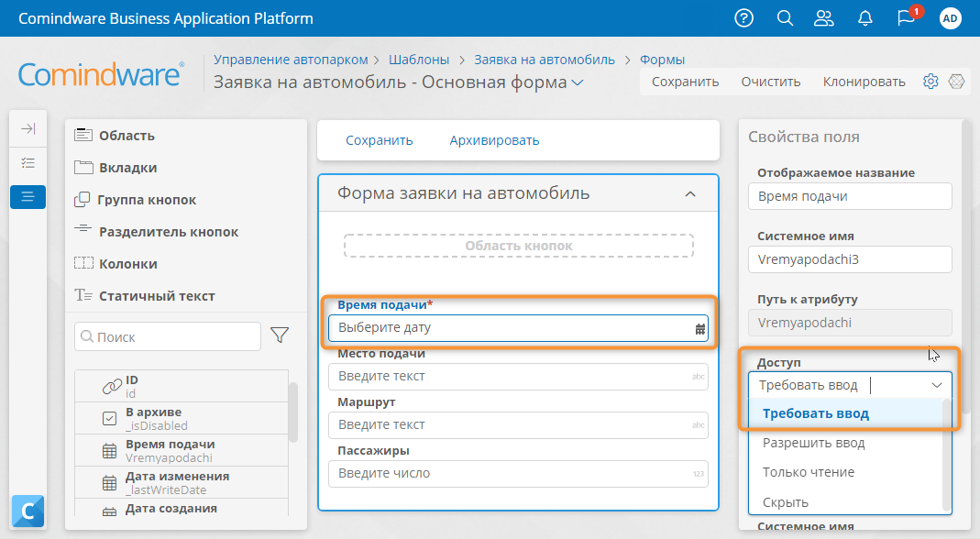Select the Дата изменения attribute row

click(x=182, y=482)
